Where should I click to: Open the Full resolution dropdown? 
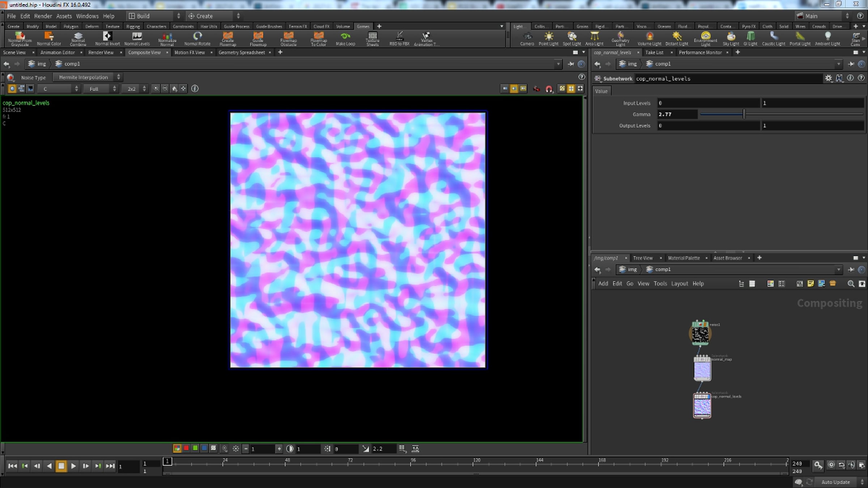[x=101, y=89]
